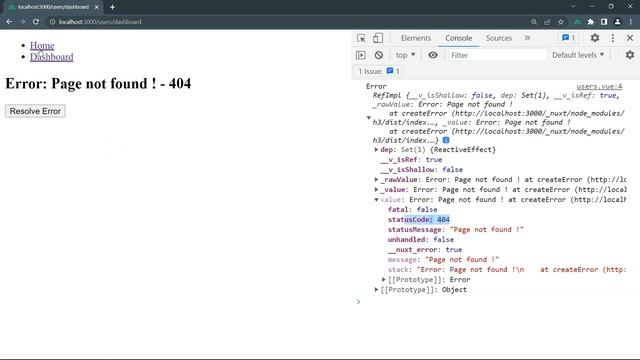Select the stack property line

pos(507,270)
